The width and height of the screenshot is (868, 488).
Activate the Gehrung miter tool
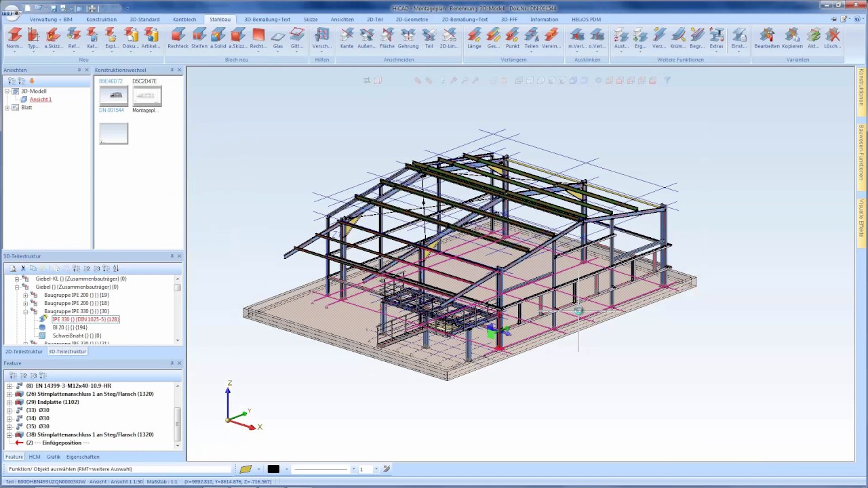click(x=408, y=38)
